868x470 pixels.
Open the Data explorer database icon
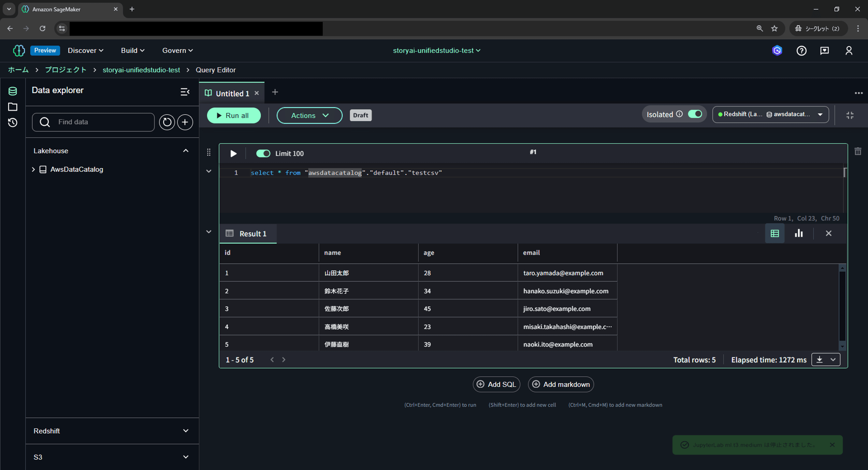click(12, 91)
